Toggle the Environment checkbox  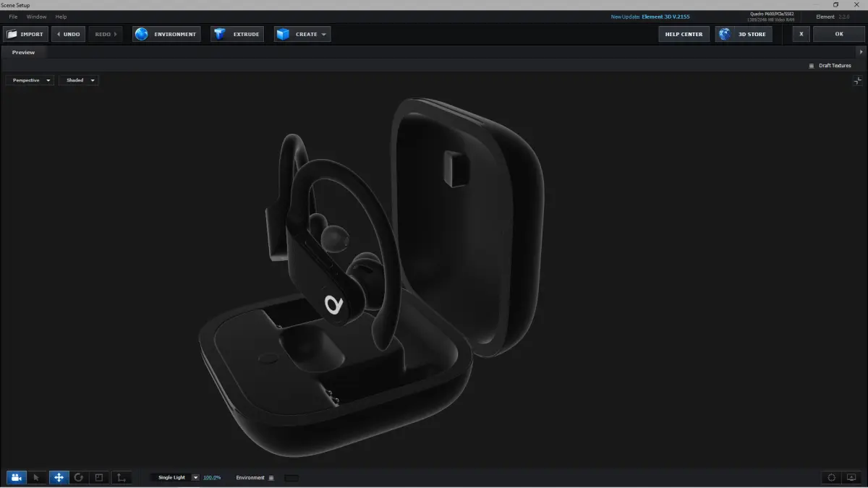point(271,478)
